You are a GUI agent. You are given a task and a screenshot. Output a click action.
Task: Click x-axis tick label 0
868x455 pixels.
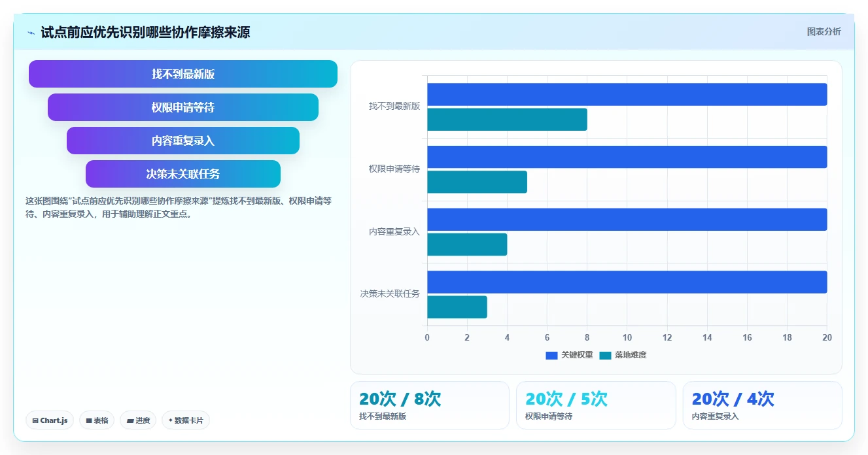pyautogui.click(x=427, y=337)
